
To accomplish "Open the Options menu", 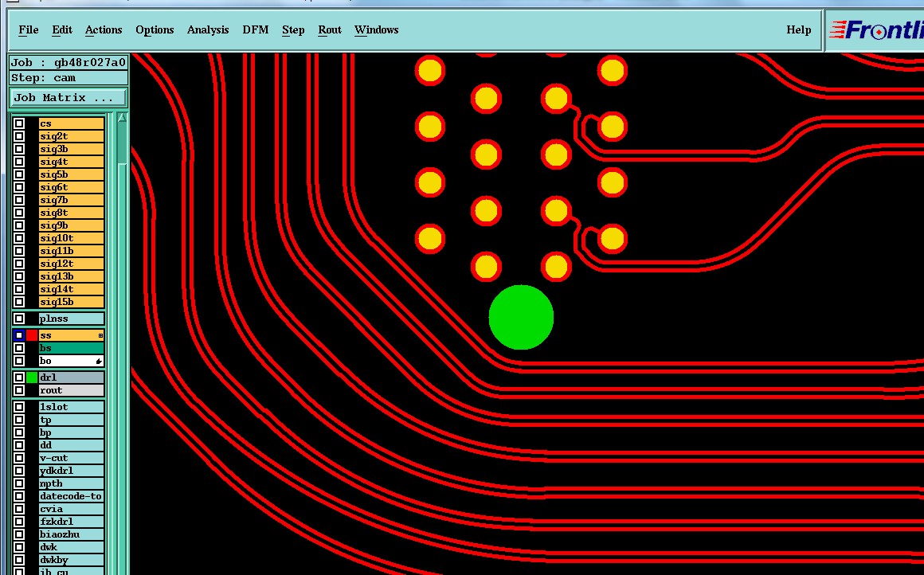I will point(155,30).
